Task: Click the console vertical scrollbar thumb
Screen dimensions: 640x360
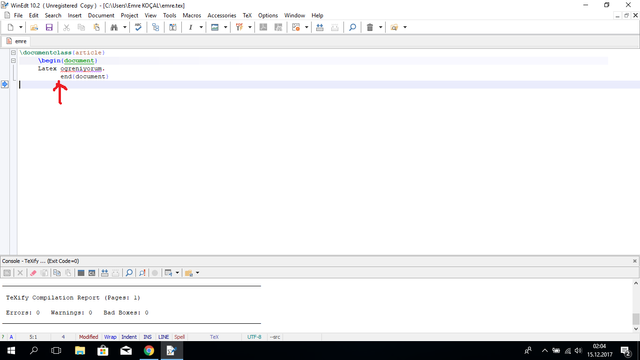Action: coord(636,318)
